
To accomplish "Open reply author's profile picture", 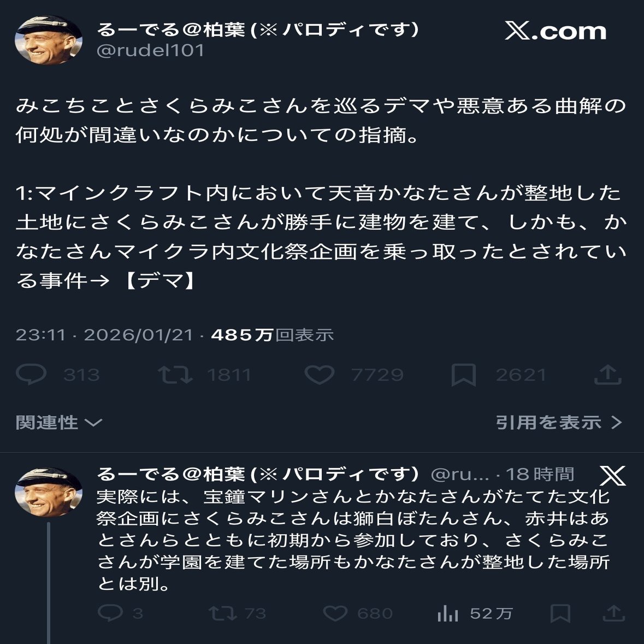I will click(49, 492).
